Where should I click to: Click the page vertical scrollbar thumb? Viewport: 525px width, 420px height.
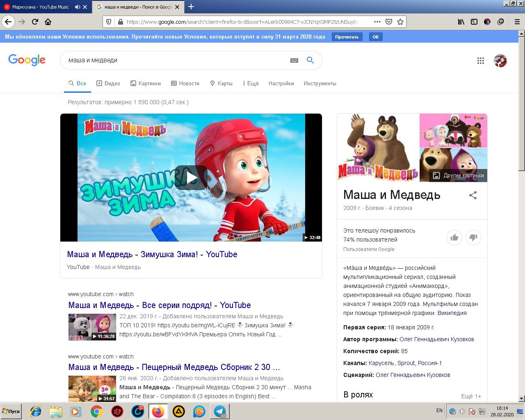click(522, 105)
